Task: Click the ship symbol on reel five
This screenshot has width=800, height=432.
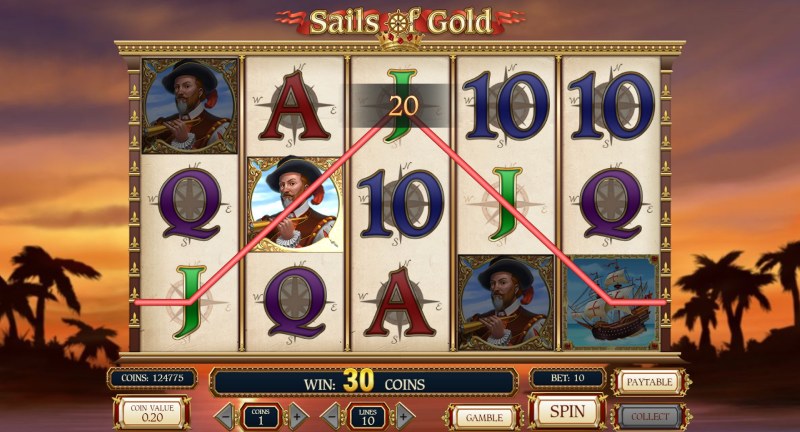Action: tap(611, 302)
